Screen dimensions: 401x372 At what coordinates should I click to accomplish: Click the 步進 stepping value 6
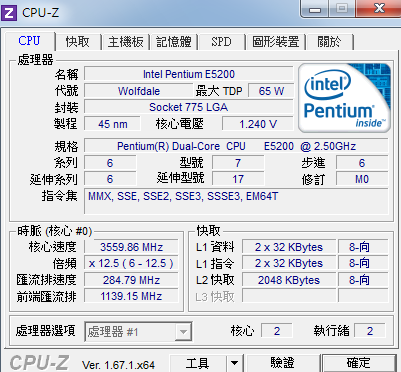(362, 163)
